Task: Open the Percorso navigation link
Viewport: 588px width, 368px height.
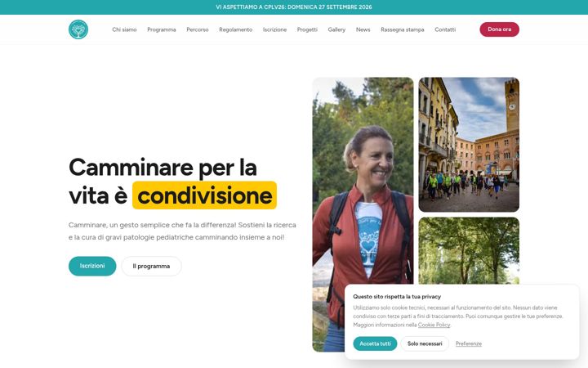Action: 198,29
